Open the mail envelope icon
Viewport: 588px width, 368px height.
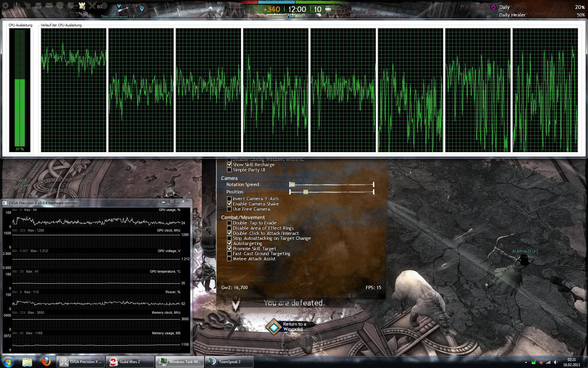point(49,6)
